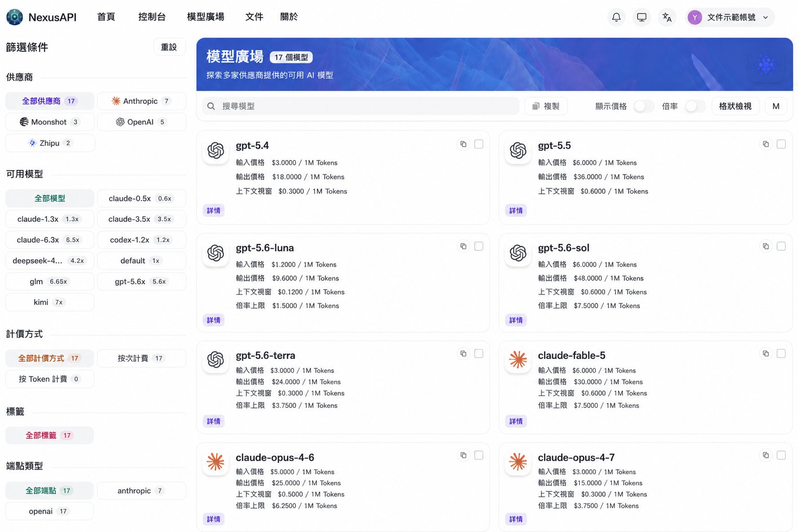
Task: Open the 首頁 nav item
Action: 106,17
